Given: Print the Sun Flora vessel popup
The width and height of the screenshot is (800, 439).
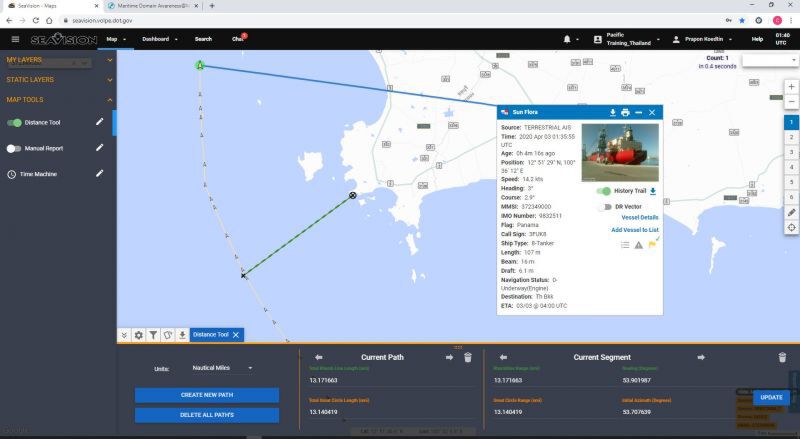Looking at the screenshot, I should point(626,112).
